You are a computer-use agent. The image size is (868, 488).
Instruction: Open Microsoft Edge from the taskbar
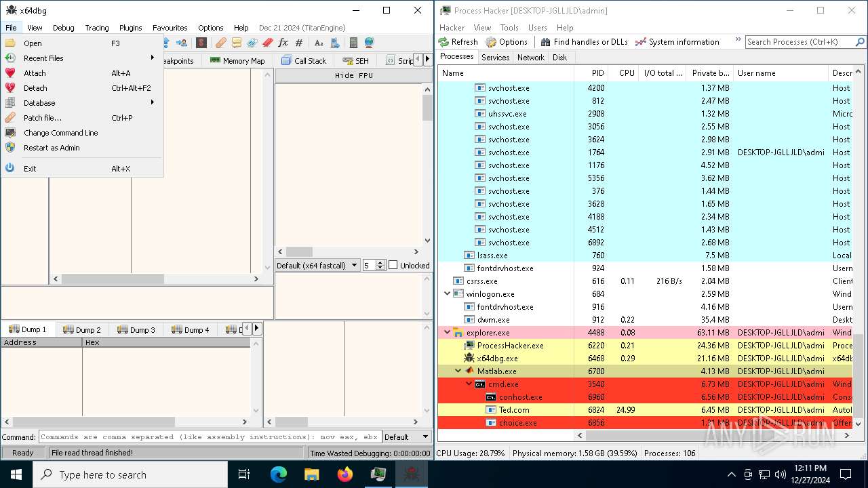279,474
